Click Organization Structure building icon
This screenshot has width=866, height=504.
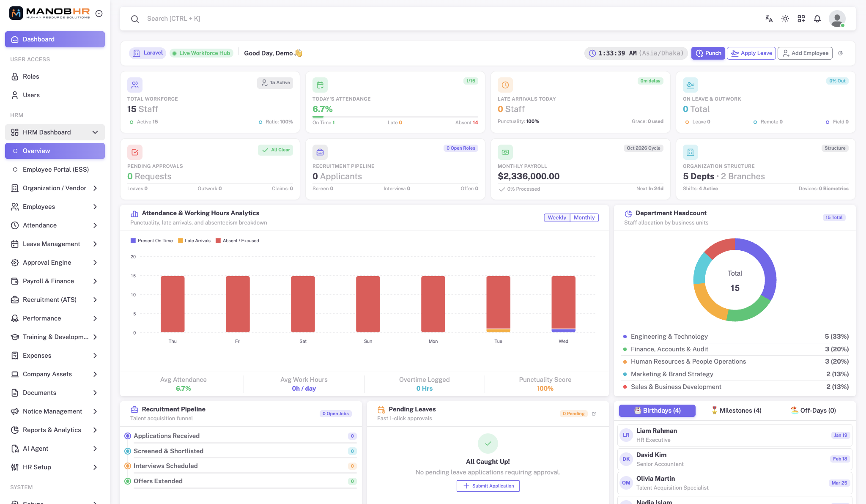pyautogui.click(x=691, y=152)
